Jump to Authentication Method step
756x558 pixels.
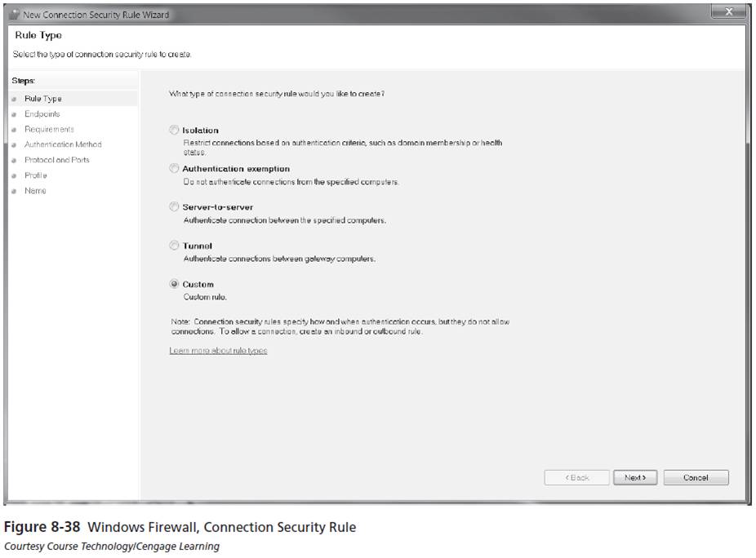click(63, 144)
